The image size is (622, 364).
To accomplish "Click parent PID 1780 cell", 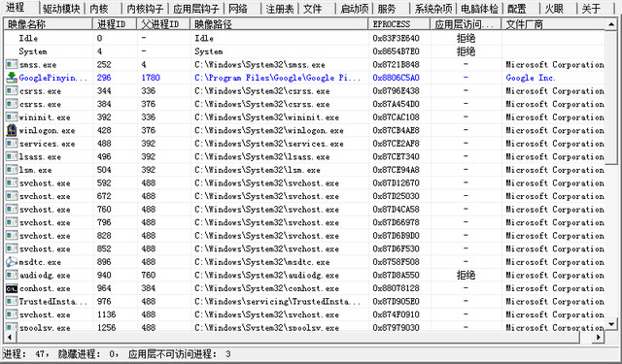I will click(x=151, y=78).
